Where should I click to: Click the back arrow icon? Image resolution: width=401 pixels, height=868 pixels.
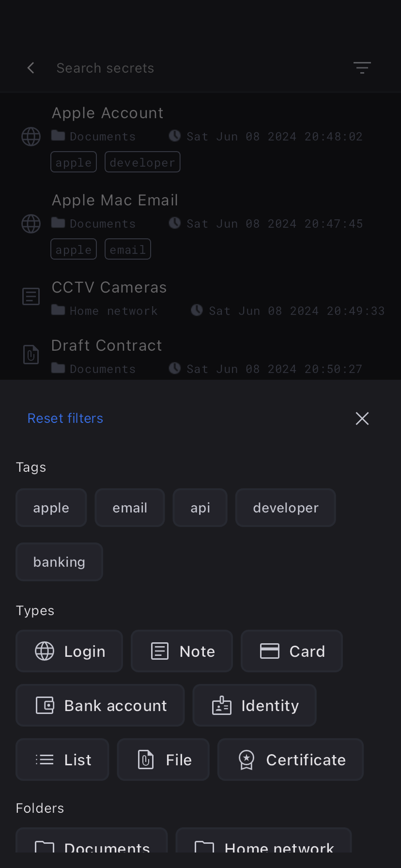coord(31,68)
